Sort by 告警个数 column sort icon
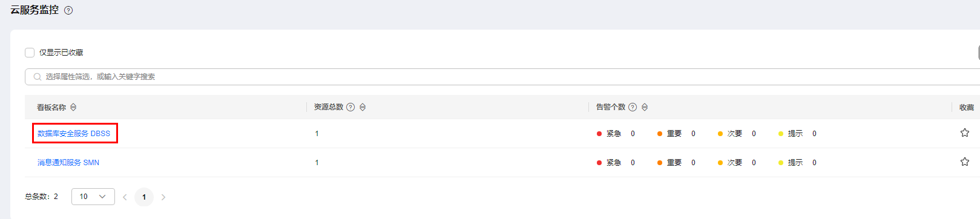 click(x=645, y=107)
